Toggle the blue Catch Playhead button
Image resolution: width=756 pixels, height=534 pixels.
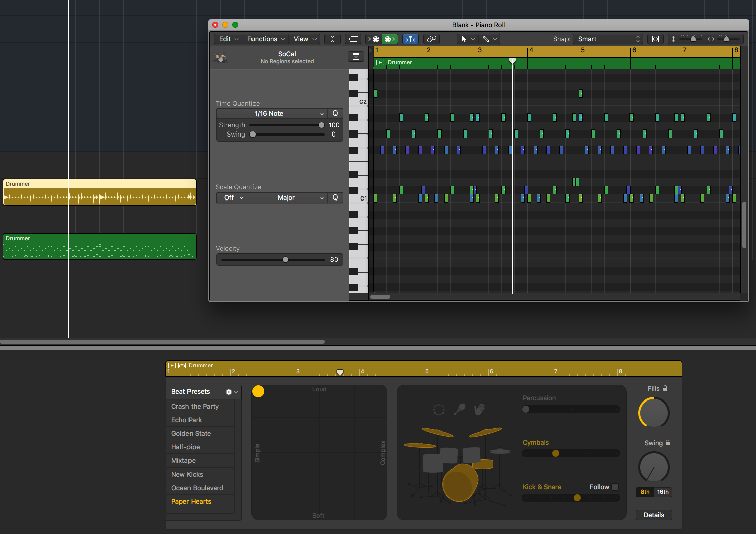coord(410,39)
